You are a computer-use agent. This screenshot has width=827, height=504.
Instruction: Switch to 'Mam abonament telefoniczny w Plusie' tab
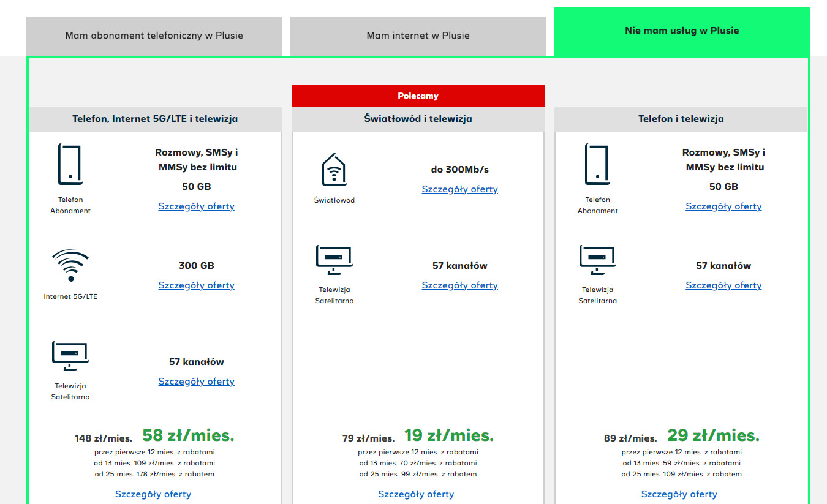pos(154,36)
